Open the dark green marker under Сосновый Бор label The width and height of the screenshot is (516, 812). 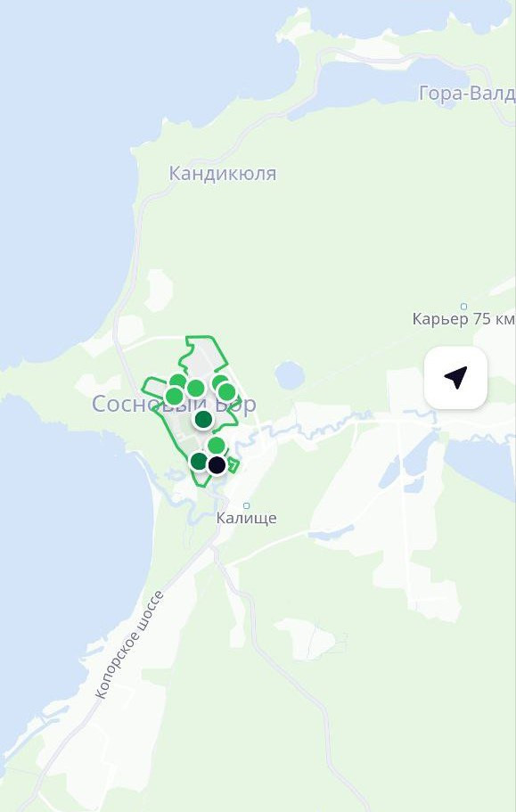click(203, 419)
